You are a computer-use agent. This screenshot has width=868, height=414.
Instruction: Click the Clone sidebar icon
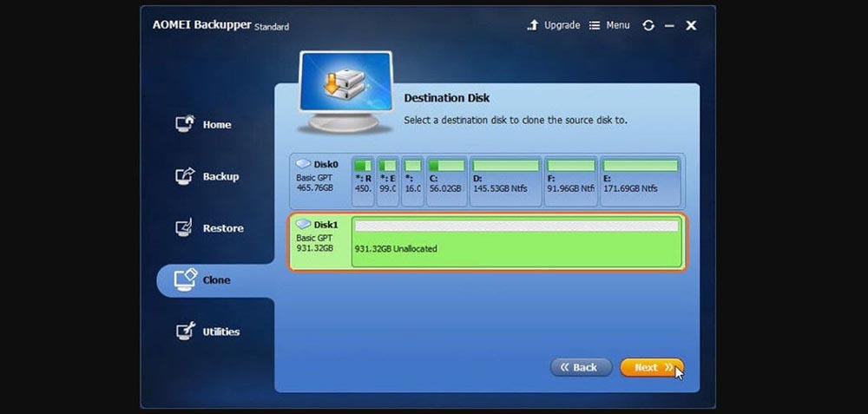[x=186, y=279]
